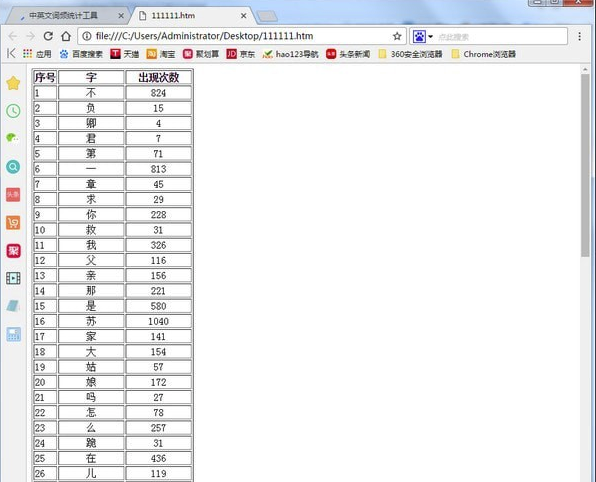The height and width of the screenshot is (482, 596).
Task: Open the hao123导航 bookmark
Action: click(x=290, y=54)
